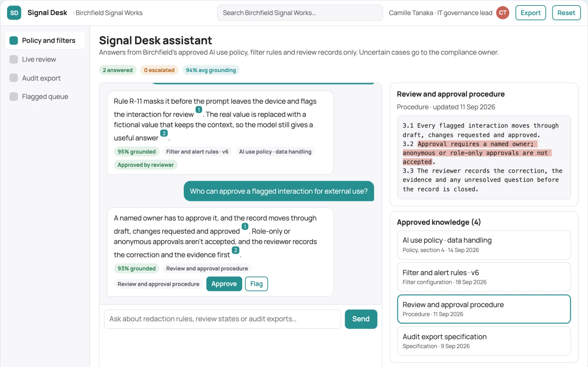This screenshot has height=367, width=588.
Task: Open citation 2 after 'the evidence first'
Action: 236,250
